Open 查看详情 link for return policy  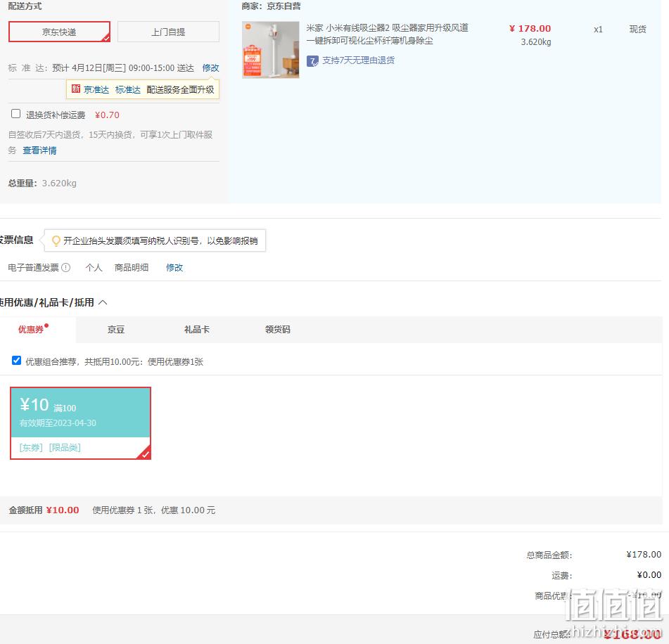coord(39,150)
